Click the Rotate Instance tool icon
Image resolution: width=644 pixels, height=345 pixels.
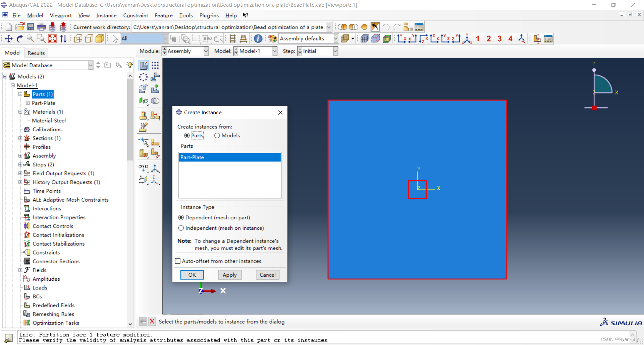click(144, 89)
